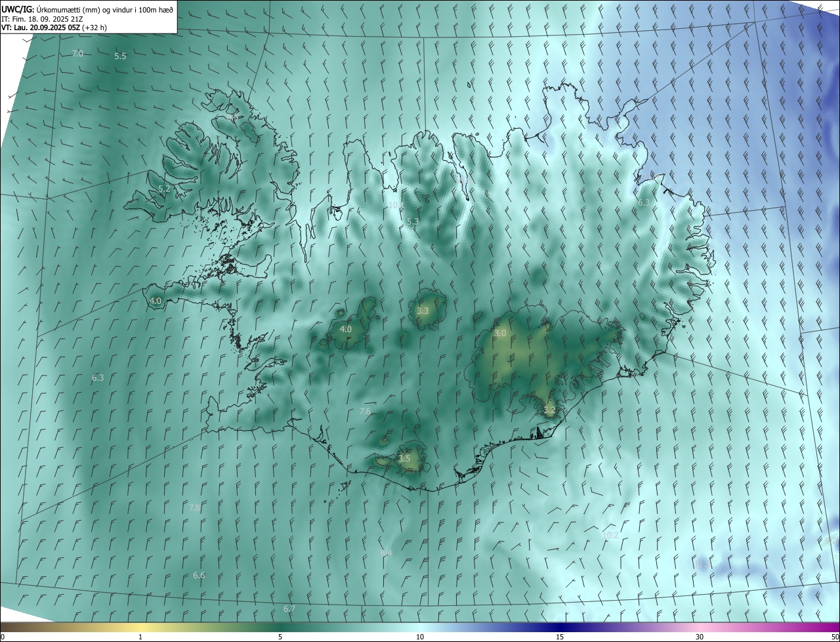The height and width of the screenshot is (642, 840).
Task: Click the '6.7' value near the bottom edge
Action: click(x=289, y=609)
